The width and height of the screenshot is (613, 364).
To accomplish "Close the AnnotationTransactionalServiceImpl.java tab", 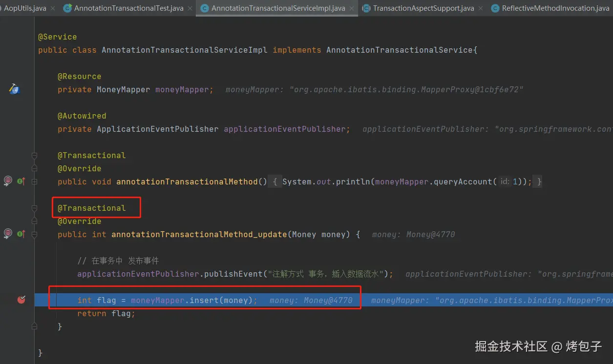I will pos(352,8).
